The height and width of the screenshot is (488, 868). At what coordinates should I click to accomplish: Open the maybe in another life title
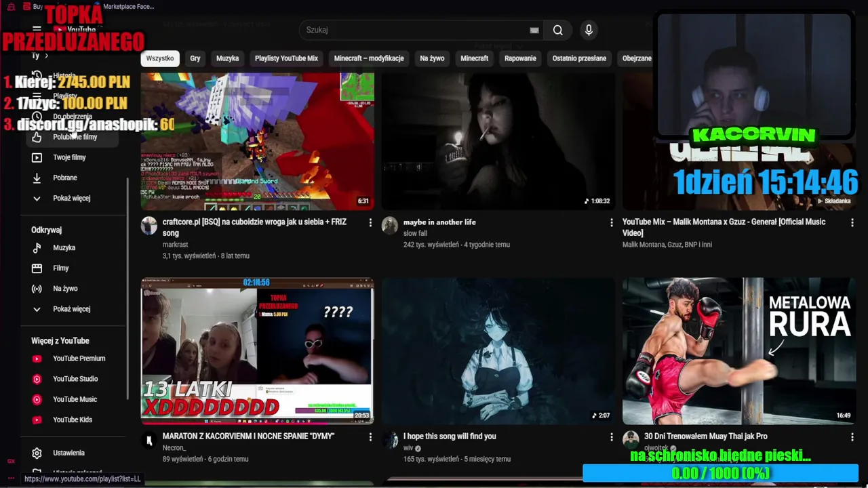point(439,222)
